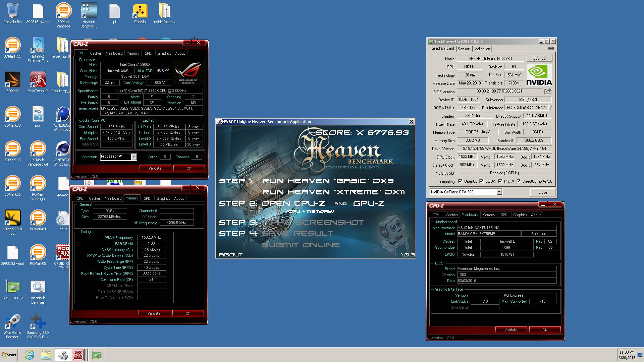Launch Heaven Benchmark desktop shortcut
The width and height of the screenshot is (644, 362).
(x=89, y=15)
